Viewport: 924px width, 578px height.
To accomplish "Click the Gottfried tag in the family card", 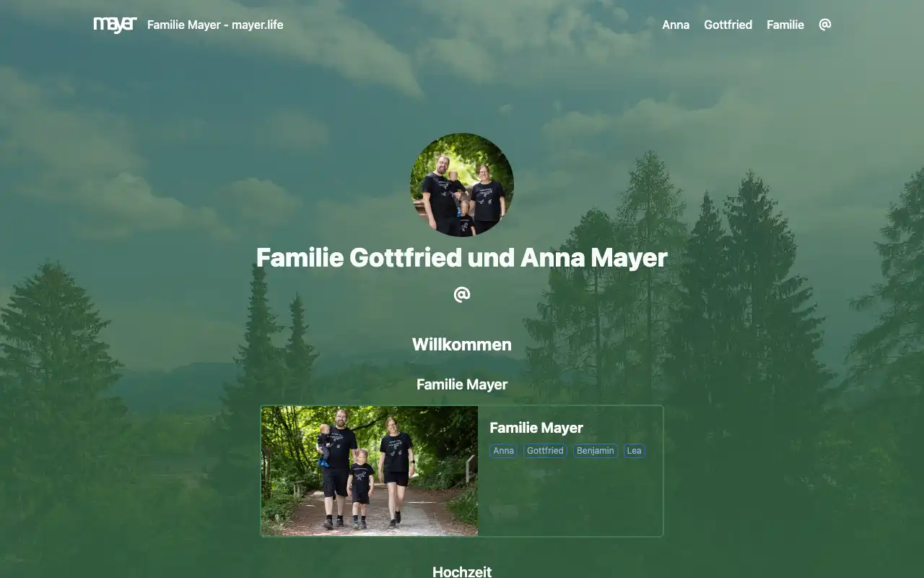I will point(545,451).
